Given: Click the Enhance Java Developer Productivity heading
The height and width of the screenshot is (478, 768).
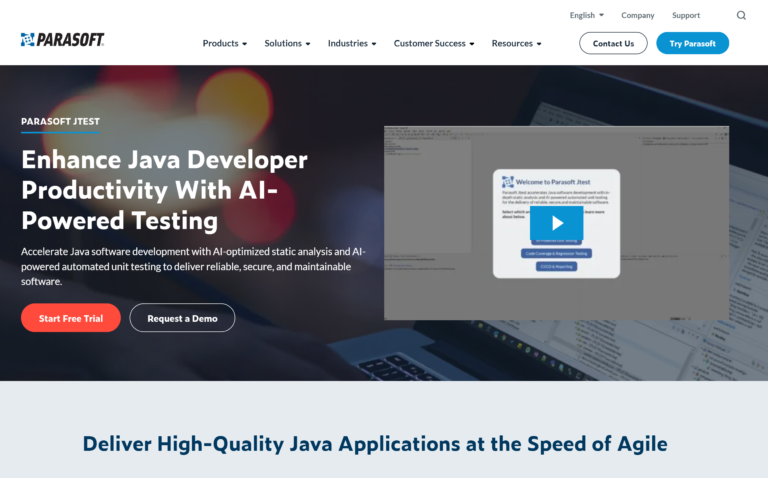Looking at the screenshot, I should [165, 190].
